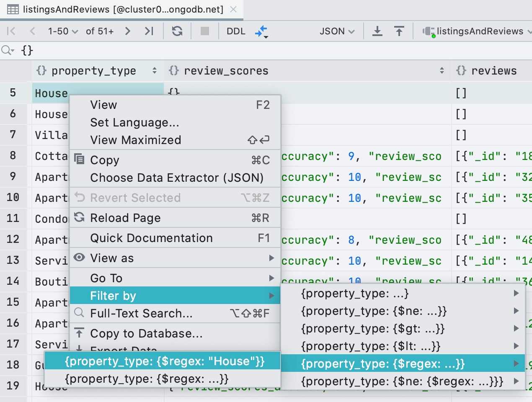This screenshot has width=532, height=402.
Task: Click the reviews column header
Action: click(x=492, y=71)
